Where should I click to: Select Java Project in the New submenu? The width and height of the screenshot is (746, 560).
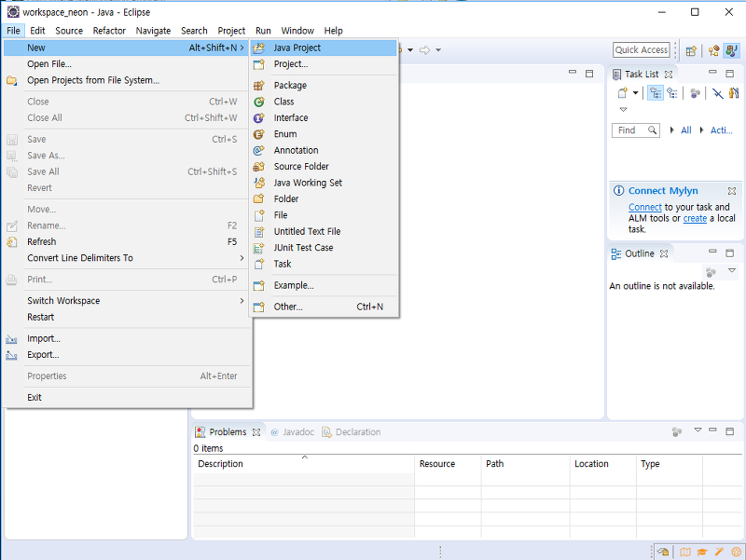[323, 48]
